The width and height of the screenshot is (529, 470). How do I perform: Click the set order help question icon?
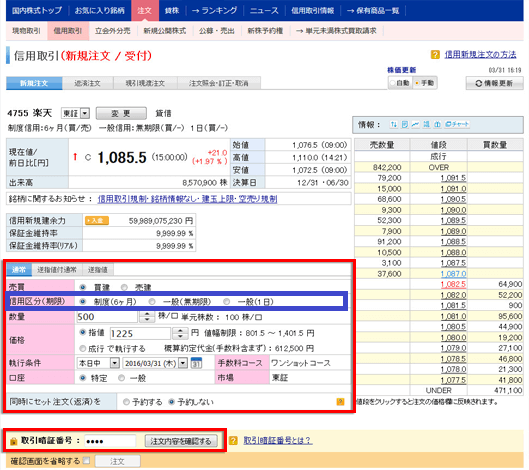pyautogui.click(x=340, y=402)
